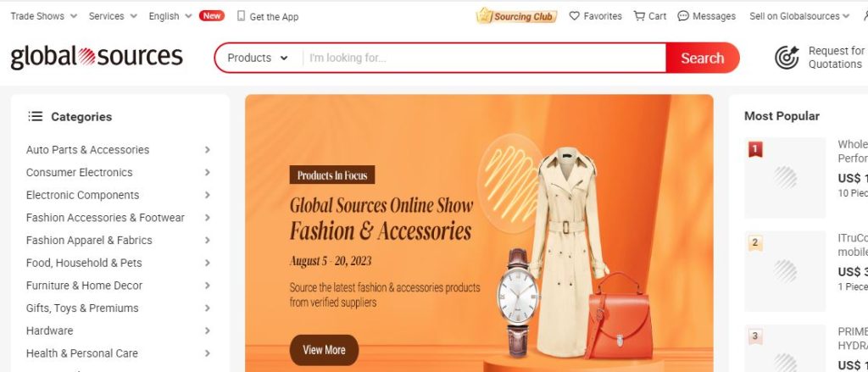Click View More on the banner
Viewport: 868px width, 372px height.
pos(324,350)
